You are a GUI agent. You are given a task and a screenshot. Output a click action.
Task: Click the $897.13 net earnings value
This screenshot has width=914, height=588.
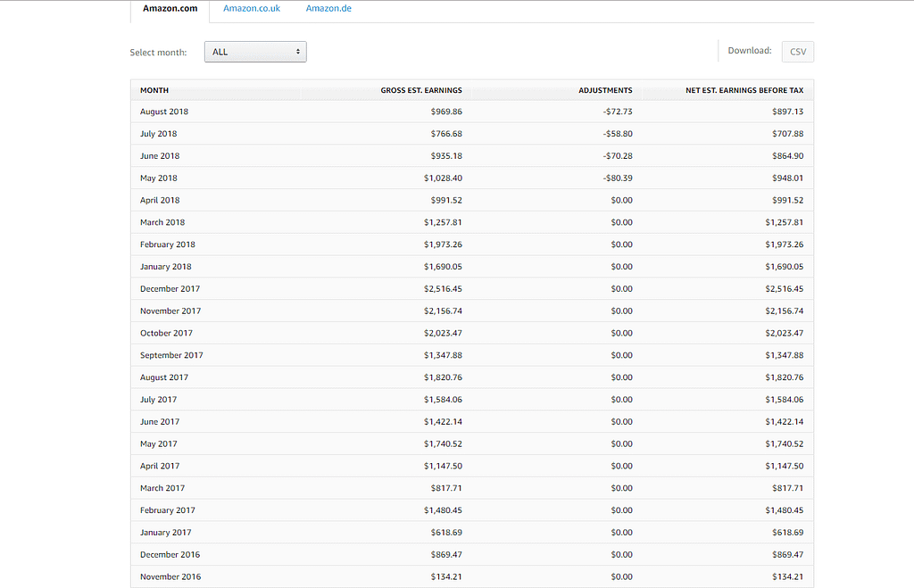tap(787, 112)
